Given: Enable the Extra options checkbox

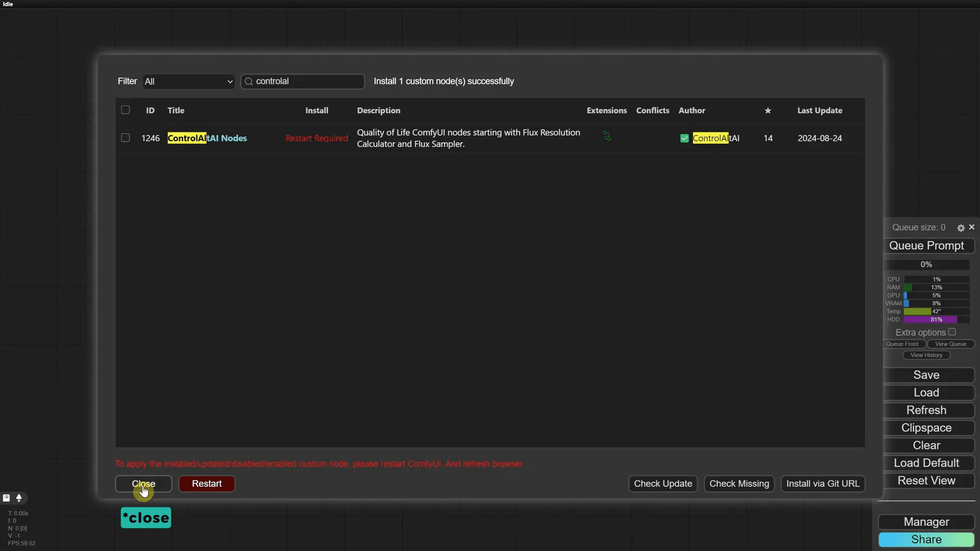Looking at the screenshot, I should pos(952,332).
